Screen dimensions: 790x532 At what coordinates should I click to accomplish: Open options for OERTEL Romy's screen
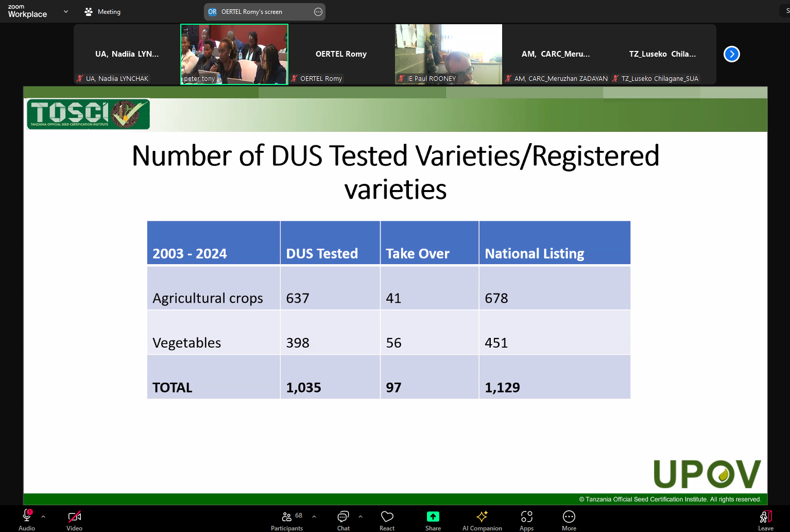click(318, 12)
